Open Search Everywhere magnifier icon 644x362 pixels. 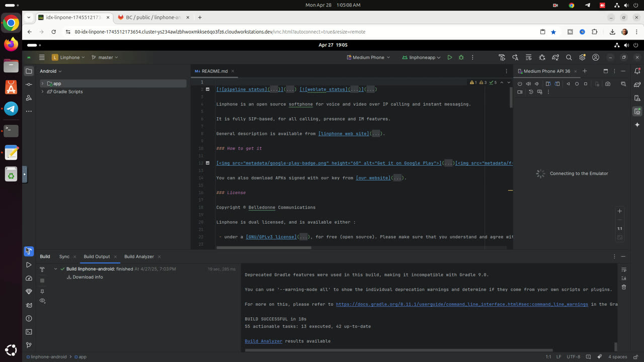569,57
